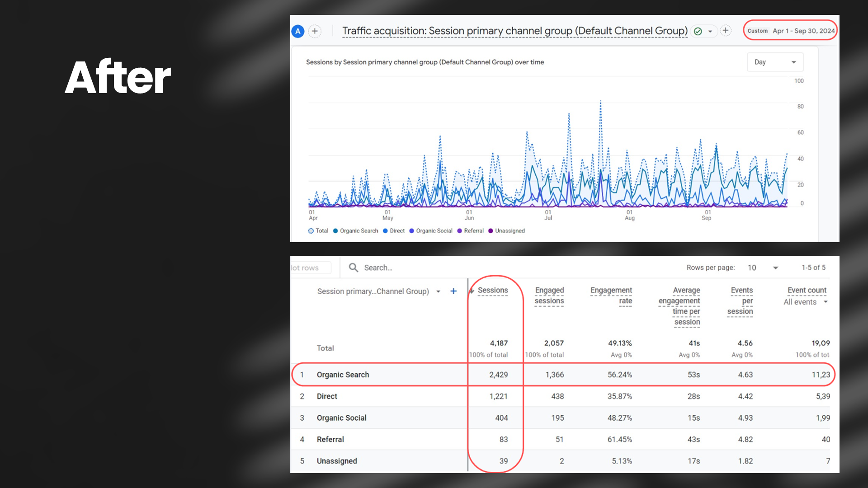Click the add comparison plus icon beside avatar
868x488 pixels.
point(315,31)
